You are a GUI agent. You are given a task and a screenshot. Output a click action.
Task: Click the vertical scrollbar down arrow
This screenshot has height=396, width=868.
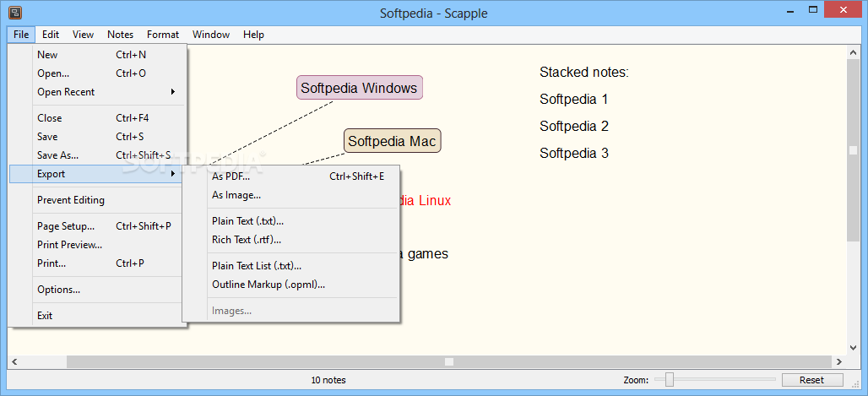click(853, 348)
